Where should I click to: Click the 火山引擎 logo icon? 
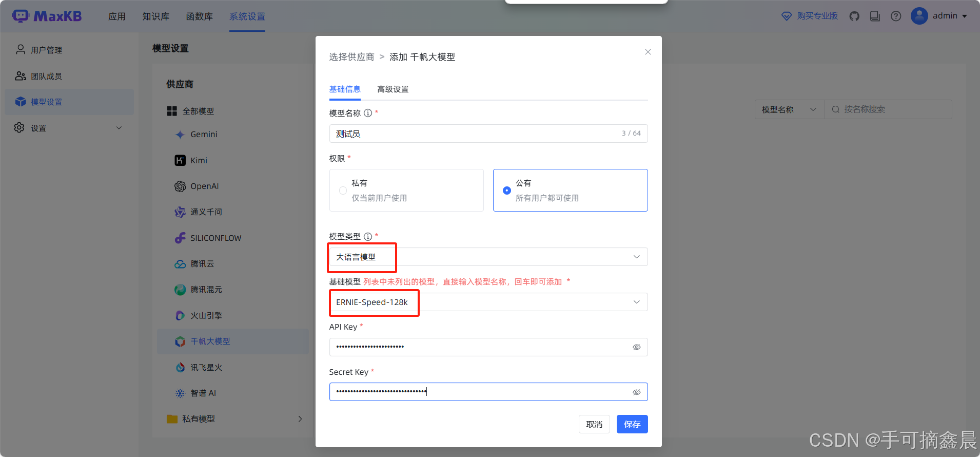coord(180,315)
